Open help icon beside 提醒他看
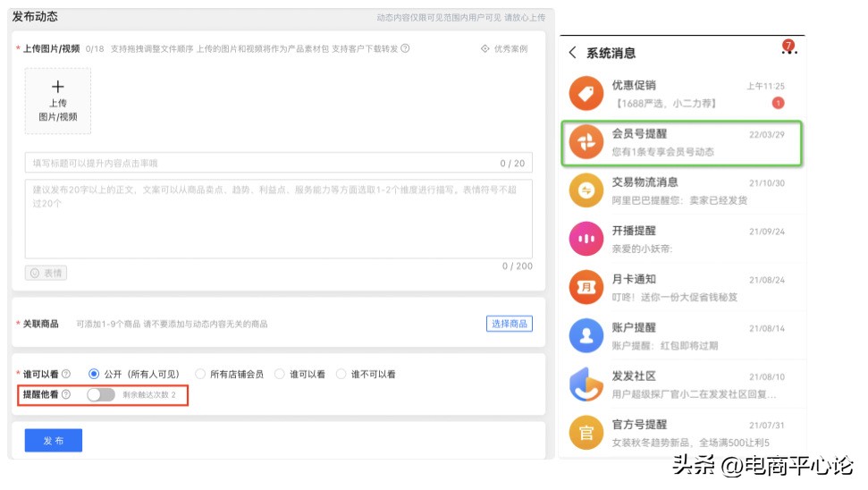 point(66,394)
